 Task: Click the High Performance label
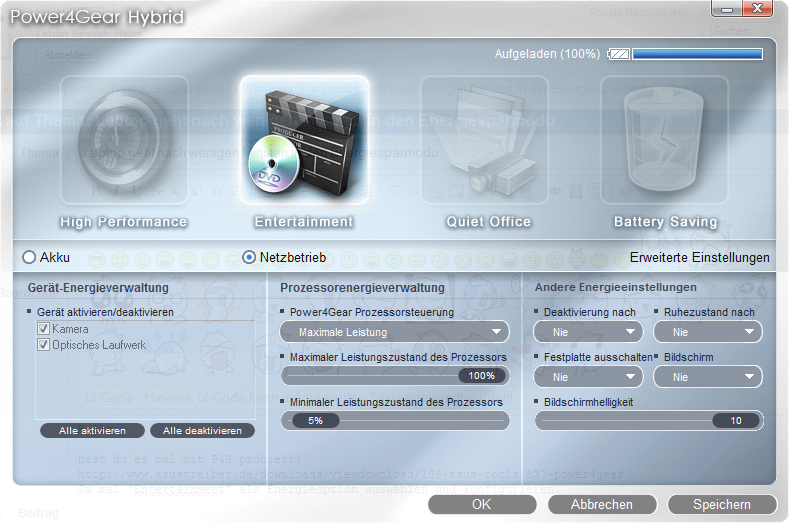tap(124, 222)
